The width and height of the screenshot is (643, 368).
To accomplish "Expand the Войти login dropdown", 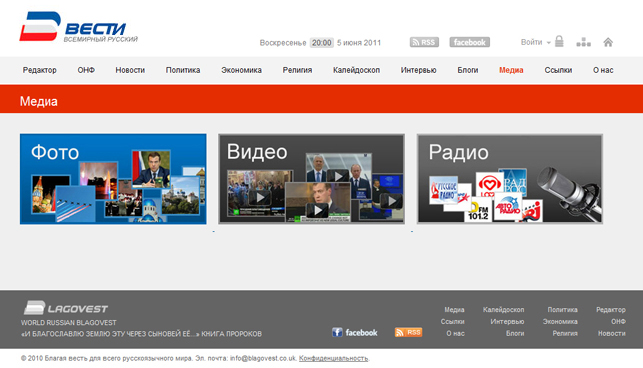I will (x=536, y=42).
